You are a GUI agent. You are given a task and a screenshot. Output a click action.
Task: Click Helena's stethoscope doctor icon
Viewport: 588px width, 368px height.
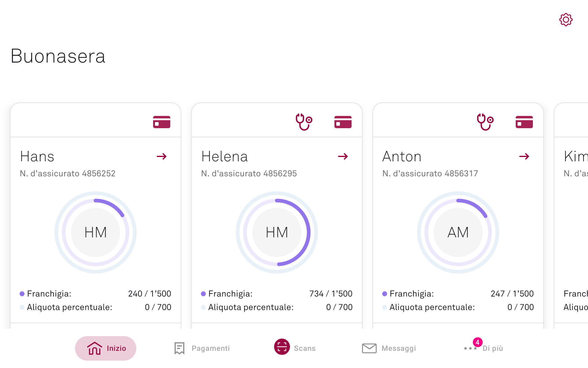click(x=303, y=122)
